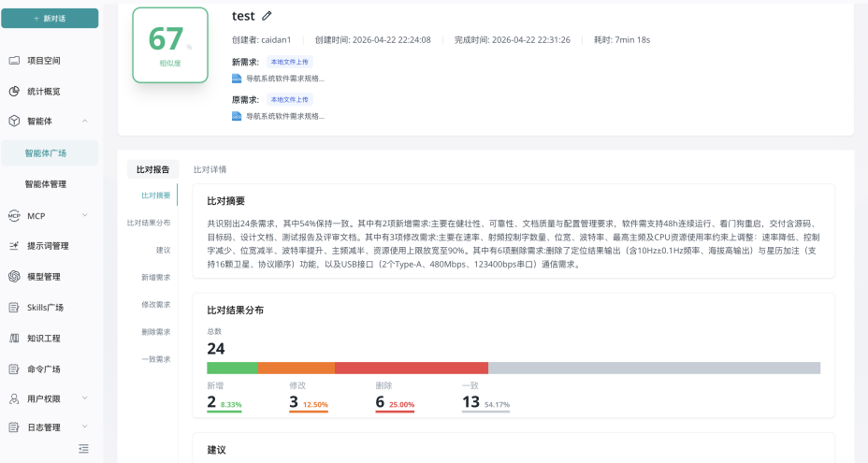Switch to the 比对详情 tab
Image resolution: width=868 pixels, height=463 pixels.
(x=210, y=169)
